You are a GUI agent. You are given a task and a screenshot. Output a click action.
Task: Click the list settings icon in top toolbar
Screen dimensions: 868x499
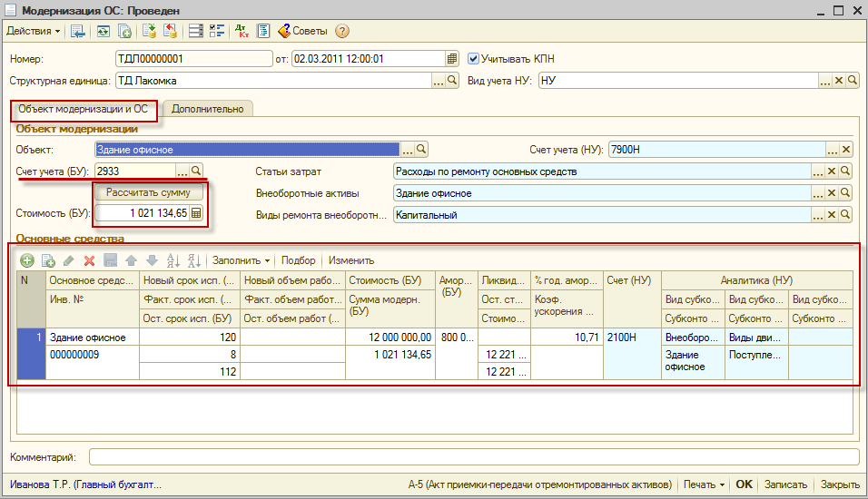click(x=195, y=32)
